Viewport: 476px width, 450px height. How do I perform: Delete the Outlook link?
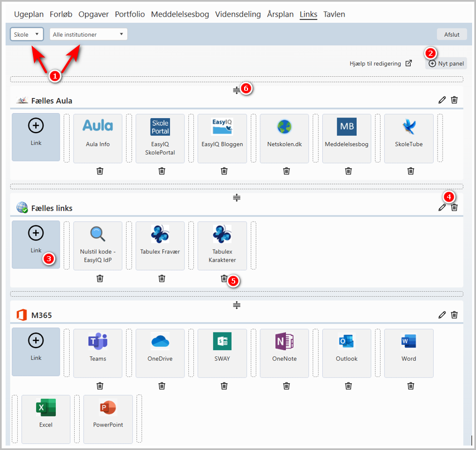[348, 386]
